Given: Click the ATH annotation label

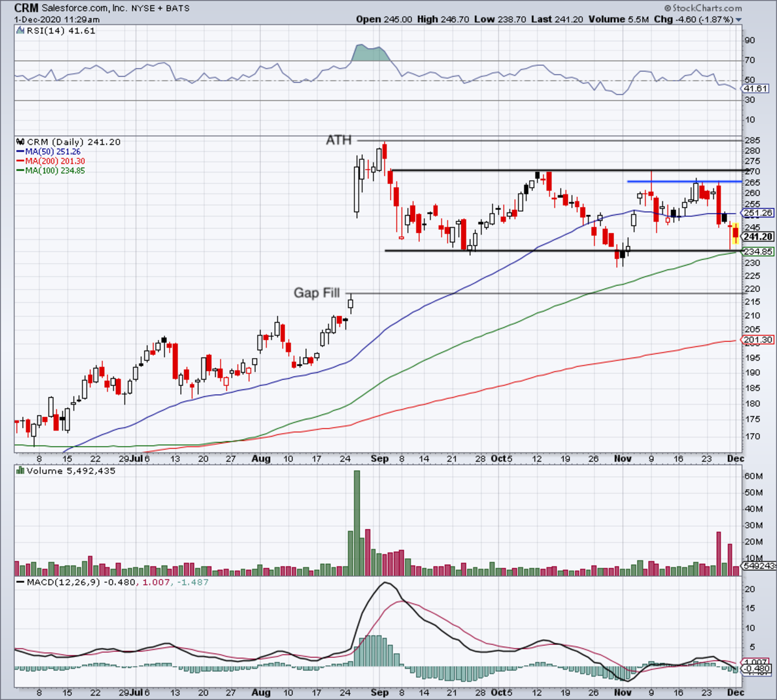Looking at the screenshot, I should click(338, 140).
